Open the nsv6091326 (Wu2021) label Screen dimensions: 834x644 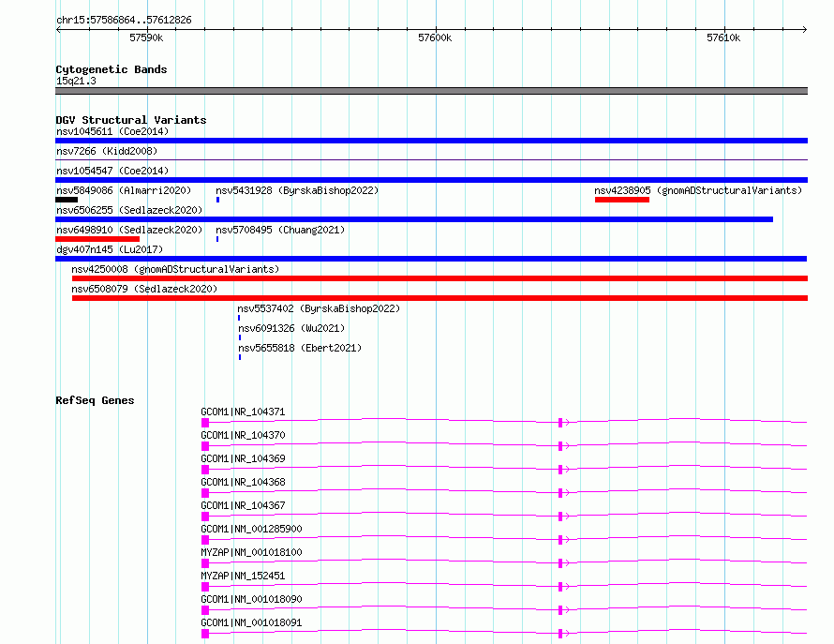coord(291,328)
